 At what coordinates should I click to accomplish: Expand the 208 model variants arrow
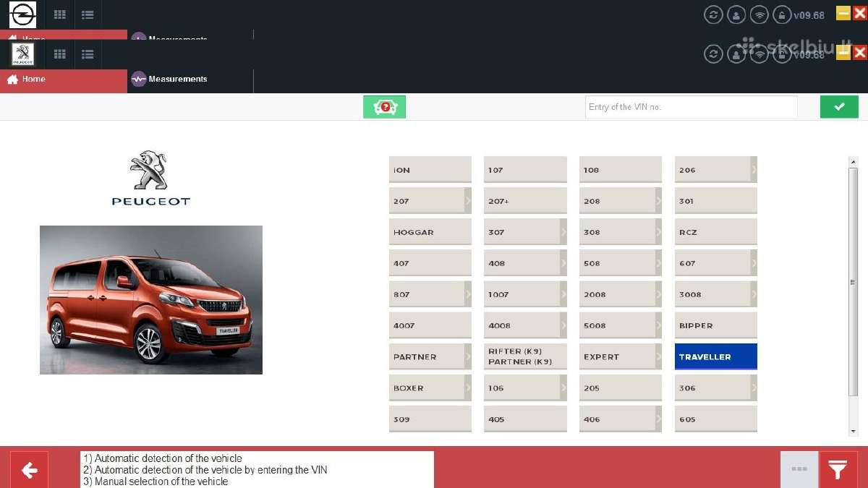click(x=658, y=201)
